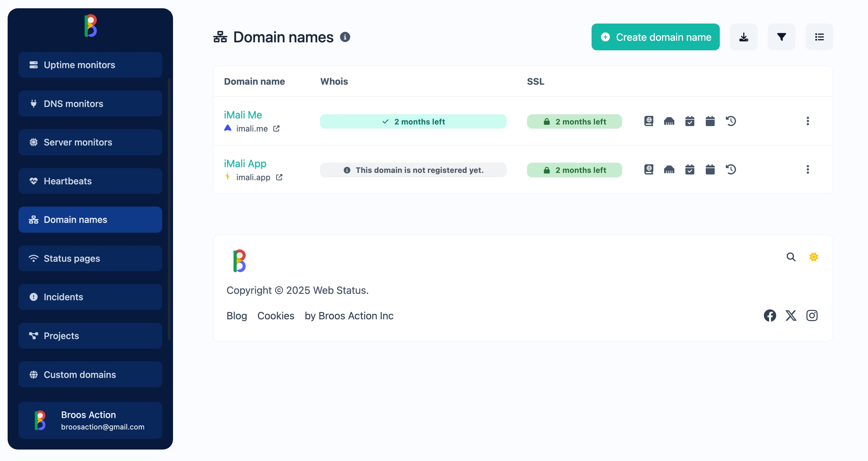
Task: Click plain calendar icon for iMali App
Action: pyautogui.click(x=710, y=169)
